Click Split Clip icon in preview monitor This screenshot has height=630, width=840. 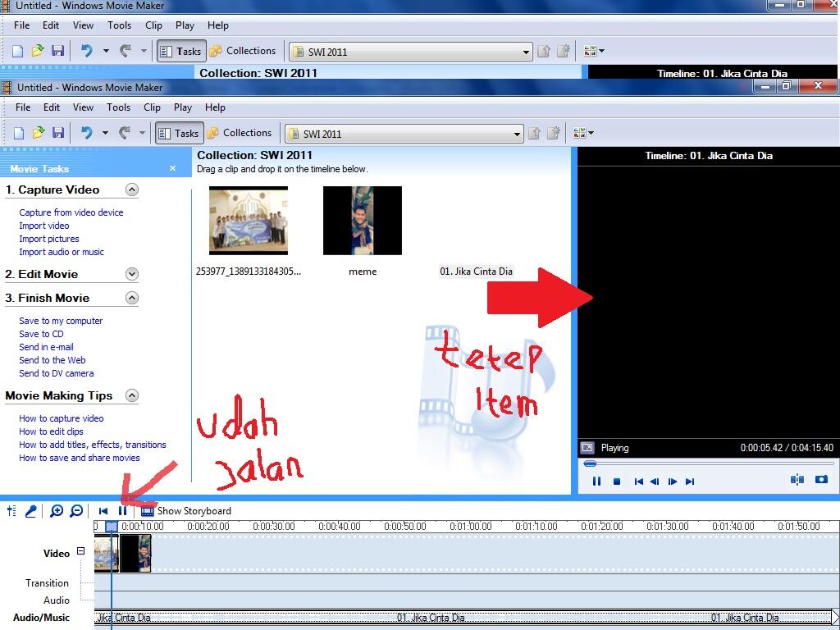click(797, 479)
